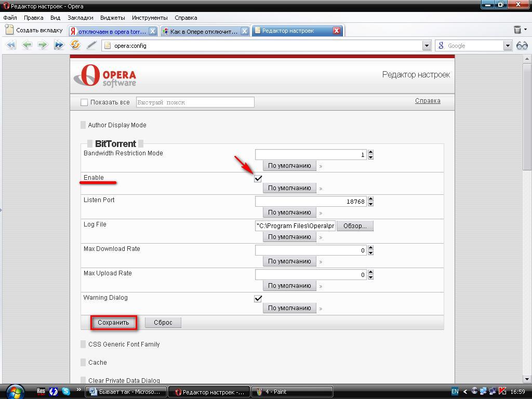
Task: Increase Bandwidth Restriction Mode stepper value
Action: point(370,152)
